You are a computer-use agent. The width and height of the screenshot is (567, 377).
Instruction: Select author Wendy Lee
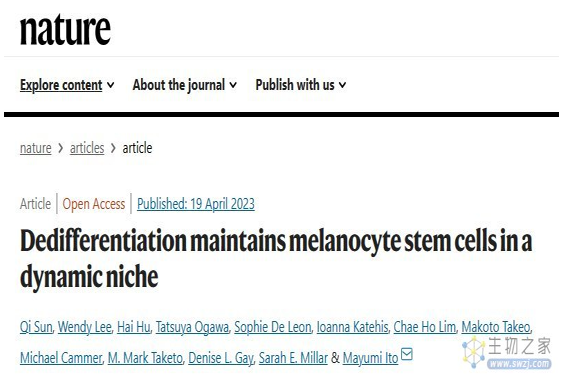click(x=85, y=327)
